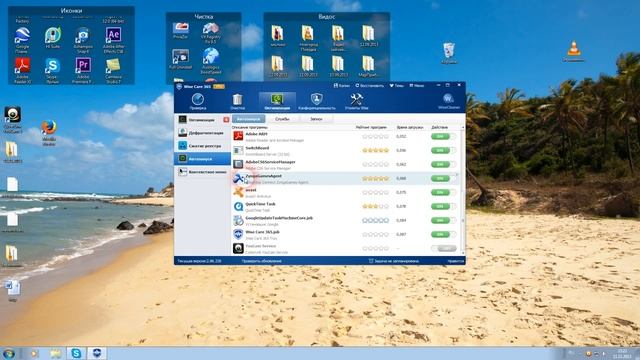640x360 pixels.
Task: Click the Восстановить button in the title bar
Action: tap(369, 86)
